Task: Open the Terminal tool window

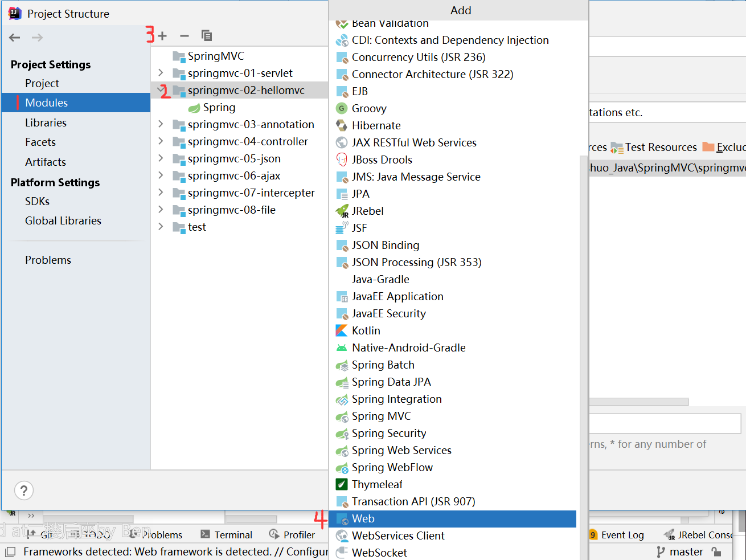Action: pyautogui.click(x=227, y=534)
